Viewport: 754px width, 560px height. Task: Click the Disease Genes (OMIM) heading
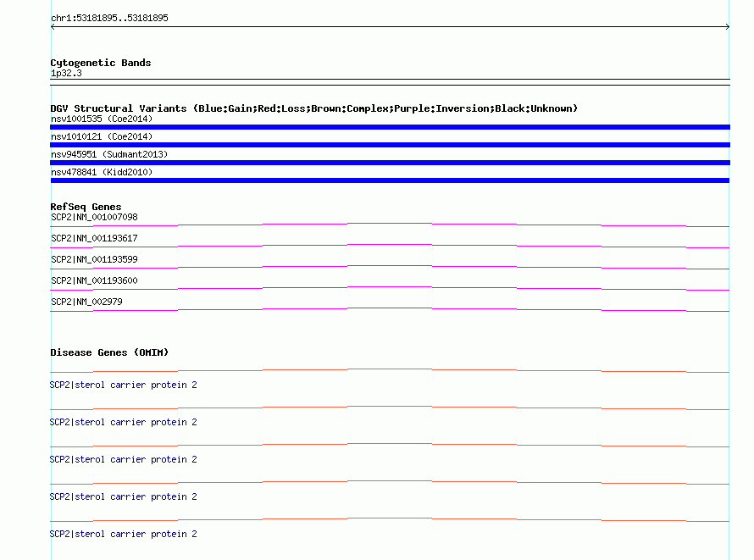[109, 352]
